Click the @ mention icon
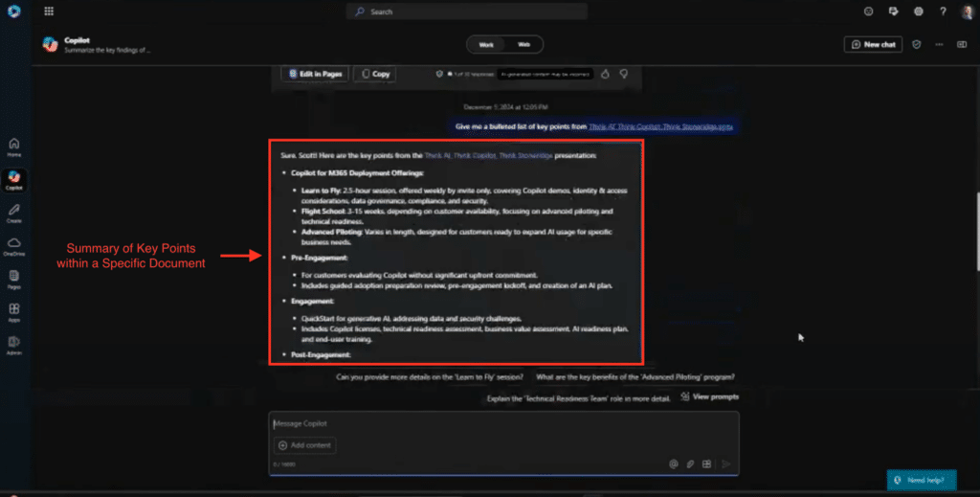Viewport: 980px width, 497px height. pos(674,464)
